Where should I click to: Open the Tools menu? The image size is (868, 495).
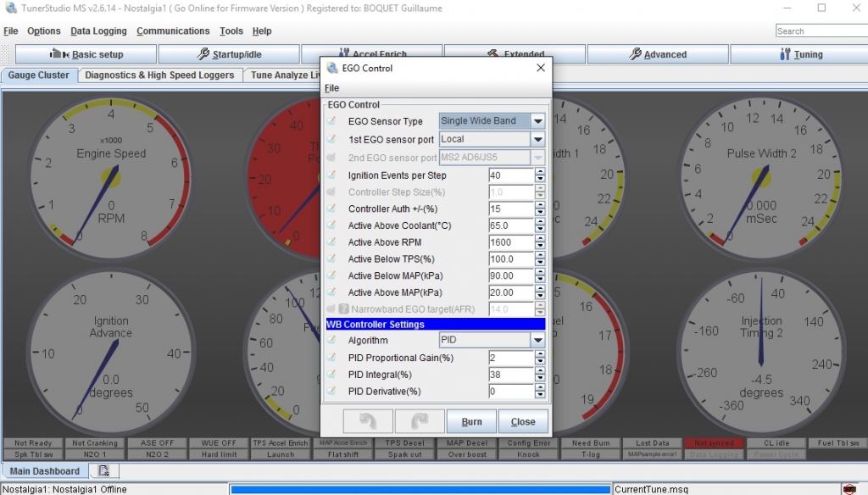click(231, 31)
